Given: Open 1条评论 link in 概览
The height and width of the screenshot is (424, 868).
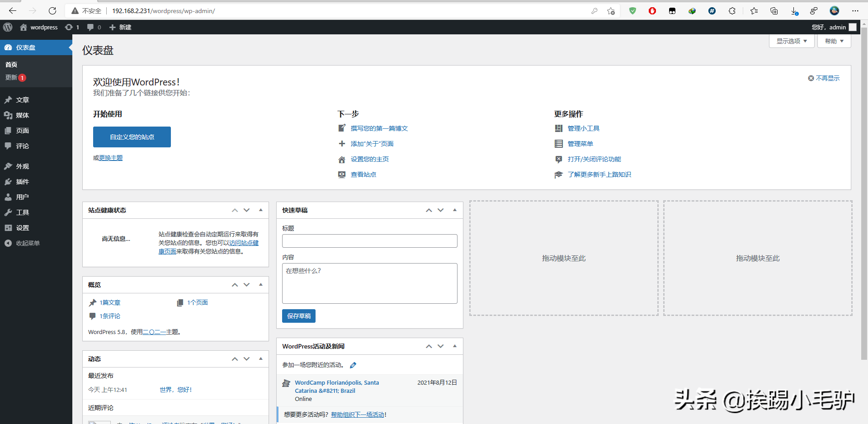Looking at the screenshot, I should click(110, 316).
